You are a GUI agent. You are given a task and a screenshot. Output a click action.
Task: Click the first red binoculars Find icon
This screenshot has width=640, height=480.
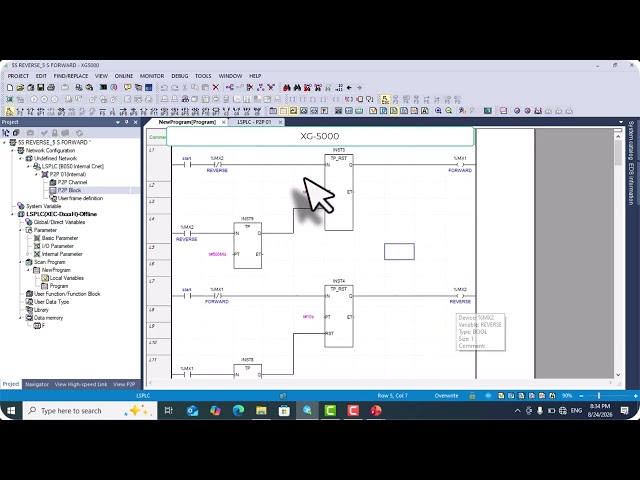click(x=287, y=87)
